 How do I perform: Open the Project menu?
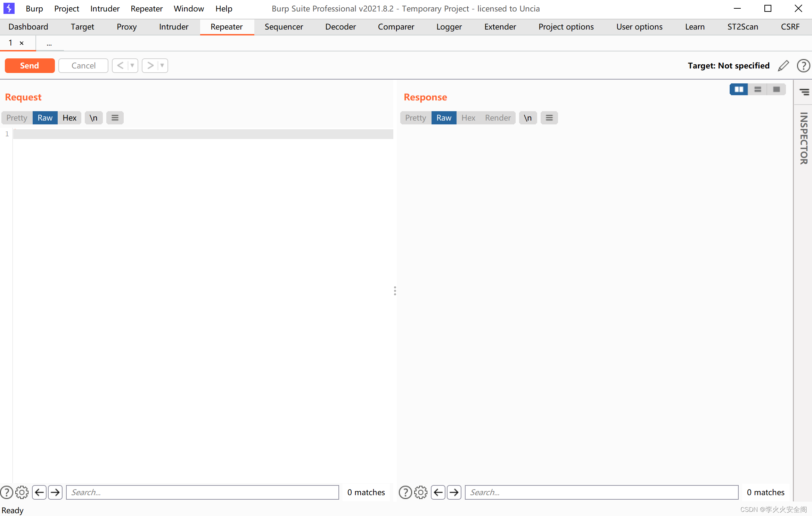(67, 9)
